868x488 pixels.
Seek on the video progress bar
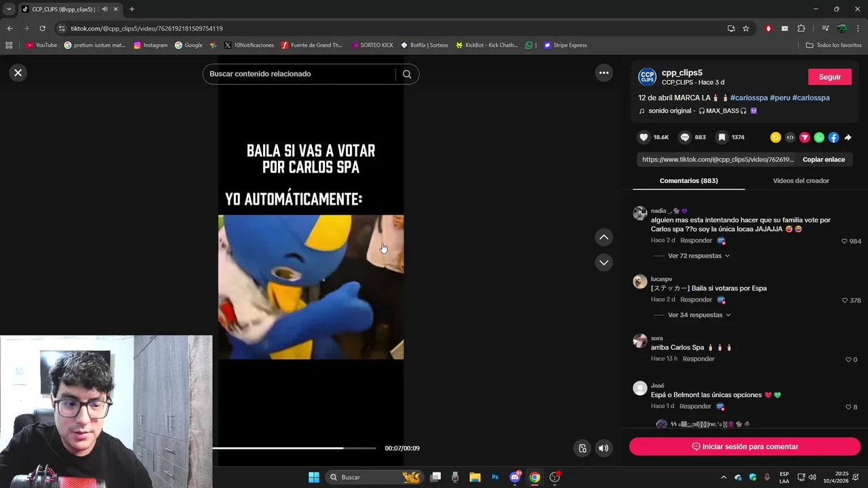[294, 448]
